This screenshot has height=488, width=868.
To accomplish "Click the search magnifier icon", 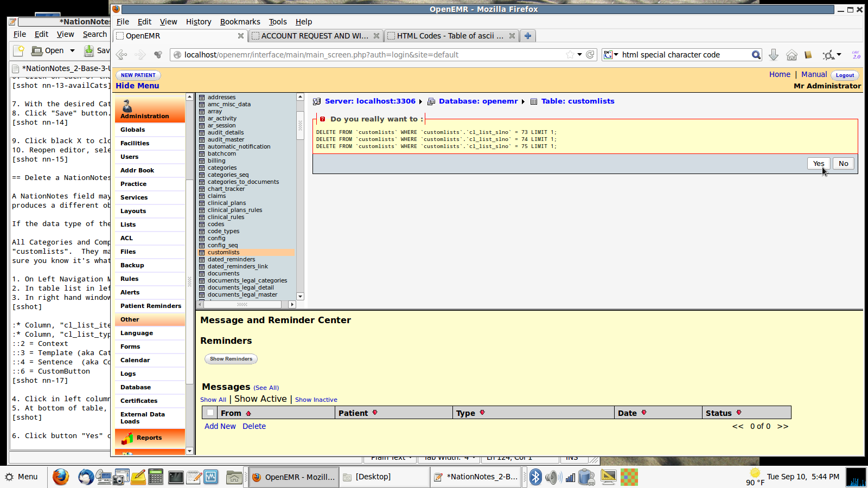I will [x=756, y=55].
